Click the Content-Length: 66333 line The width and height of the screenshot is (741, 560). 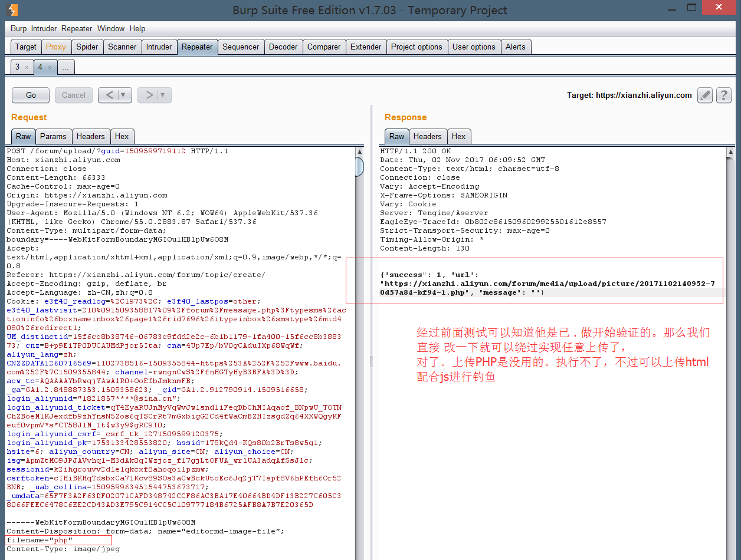pos(55,177)
